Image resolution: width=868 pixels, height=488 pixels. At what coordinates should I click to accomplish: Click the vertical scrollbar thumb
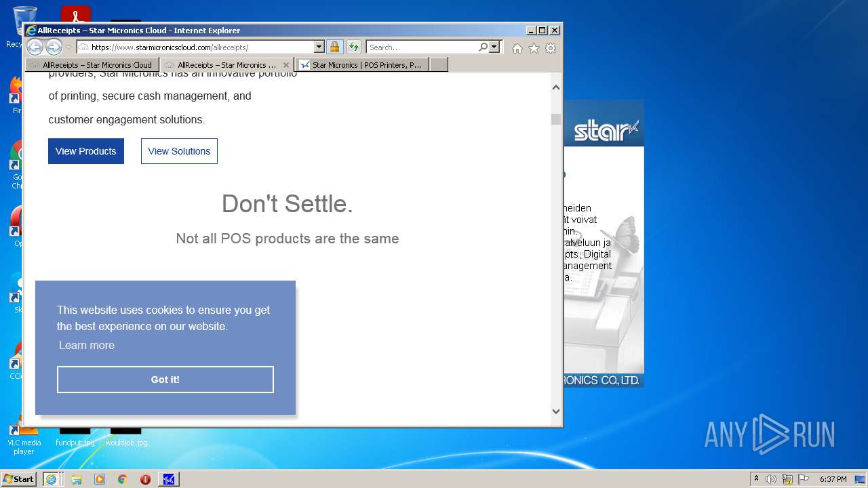pos(556,119)
